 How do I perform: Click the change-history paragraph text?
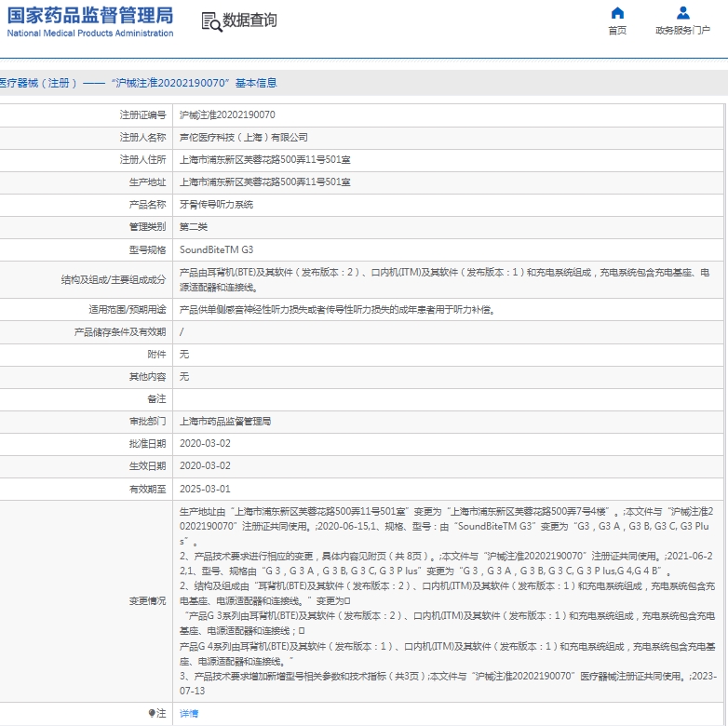[x=448, y=601]
